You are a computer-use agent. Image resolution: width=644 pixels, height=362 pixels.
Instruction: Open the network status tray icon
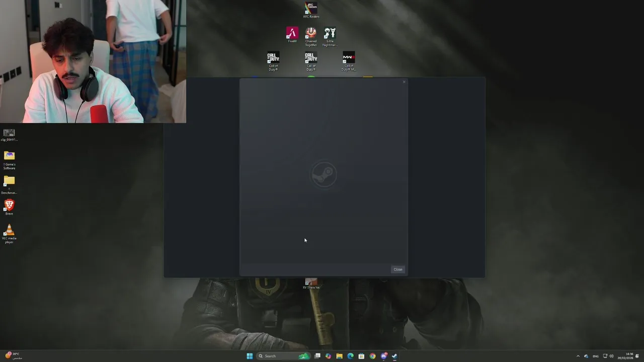click(x=605, y=356)
